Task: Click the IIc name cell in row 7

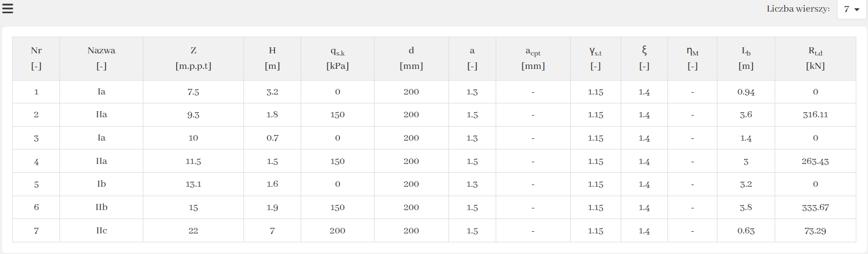Action: [101, 231]
